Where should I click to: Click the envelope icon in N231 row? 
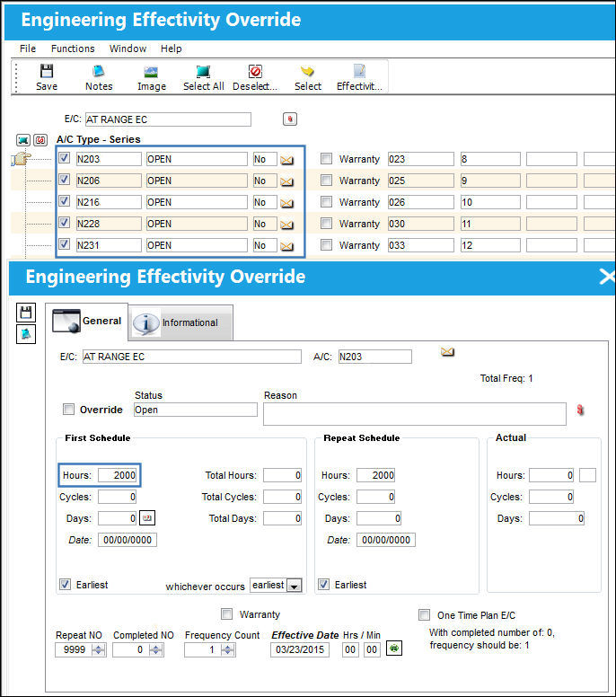[x=286, y=246]
